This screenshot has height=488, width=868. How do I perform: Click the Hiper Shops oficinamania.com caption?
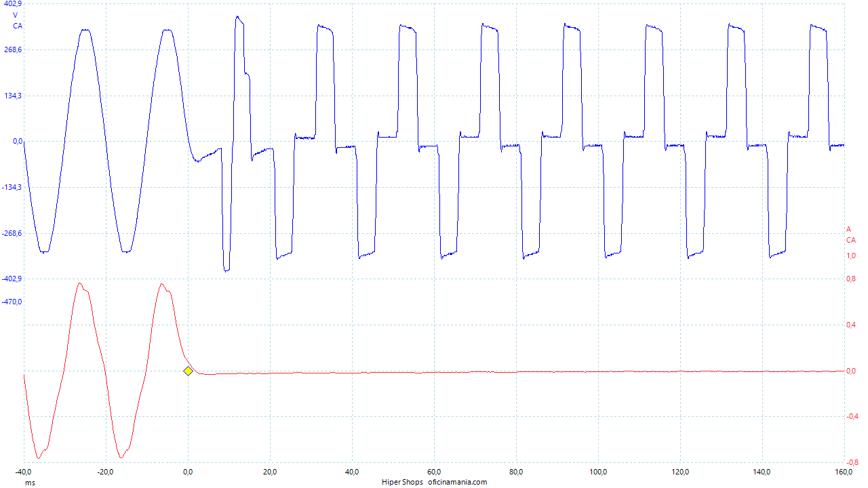coord(435,483)
